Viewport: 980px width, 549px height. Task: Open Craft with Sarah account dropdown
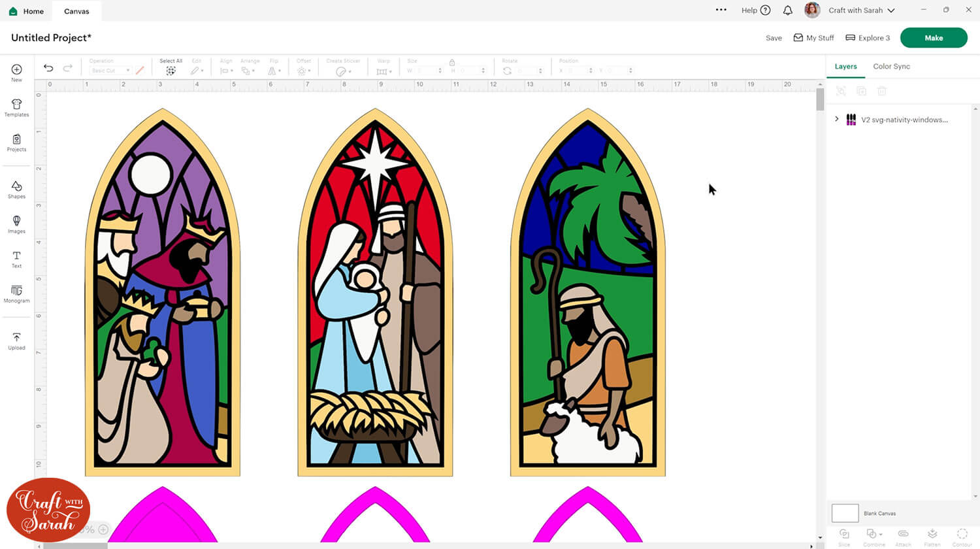coord(862,10)
